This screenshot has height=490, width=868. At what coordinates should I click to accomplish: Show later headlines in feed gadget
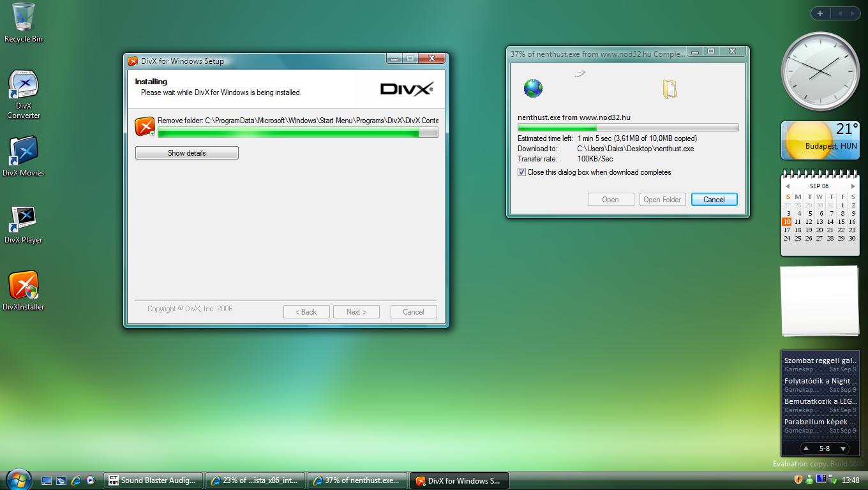[842, 449]
